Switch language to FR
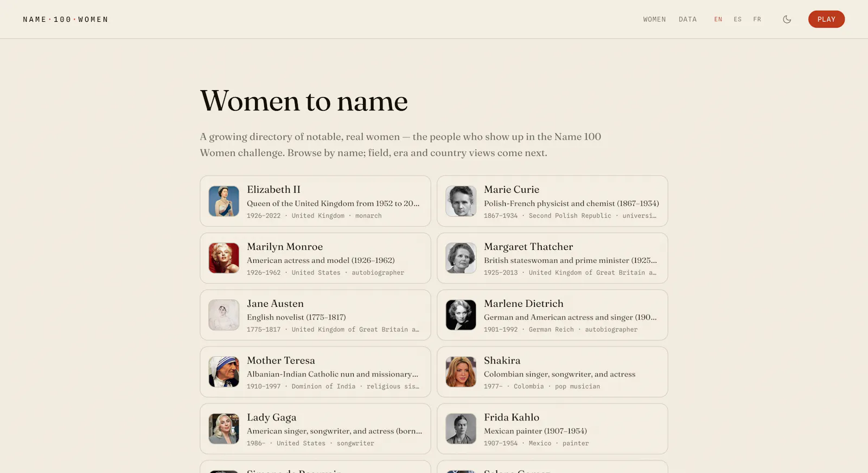The width and height of the screenshot is (868, 473). tap(757, 19)
